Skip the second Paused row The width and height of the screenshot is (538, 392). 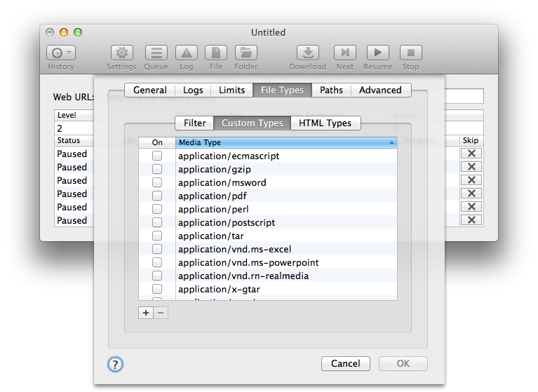coord(471,167)
